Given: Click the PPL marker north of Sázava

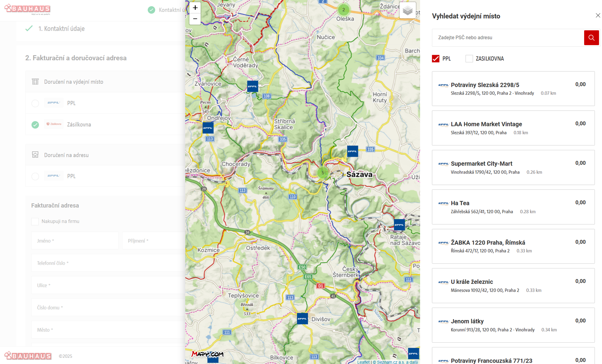Looking at the screenshot, I should 352,151.
